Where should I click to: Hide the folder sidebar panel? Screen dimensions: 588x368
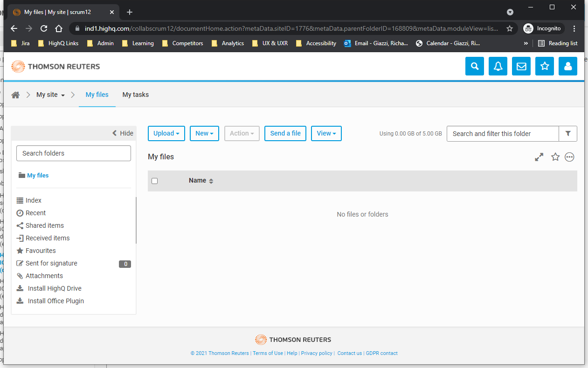123,133
